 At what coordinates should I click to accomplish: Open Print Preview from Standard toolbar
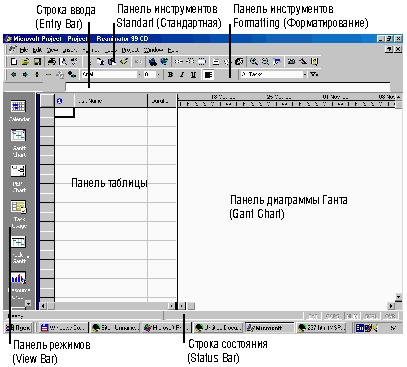pos(63,62)
